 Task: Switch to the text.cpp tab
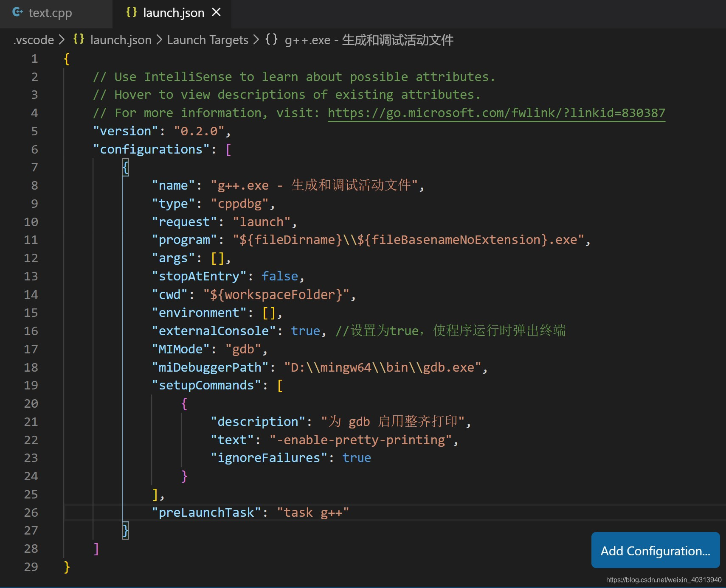pos(50,13)
